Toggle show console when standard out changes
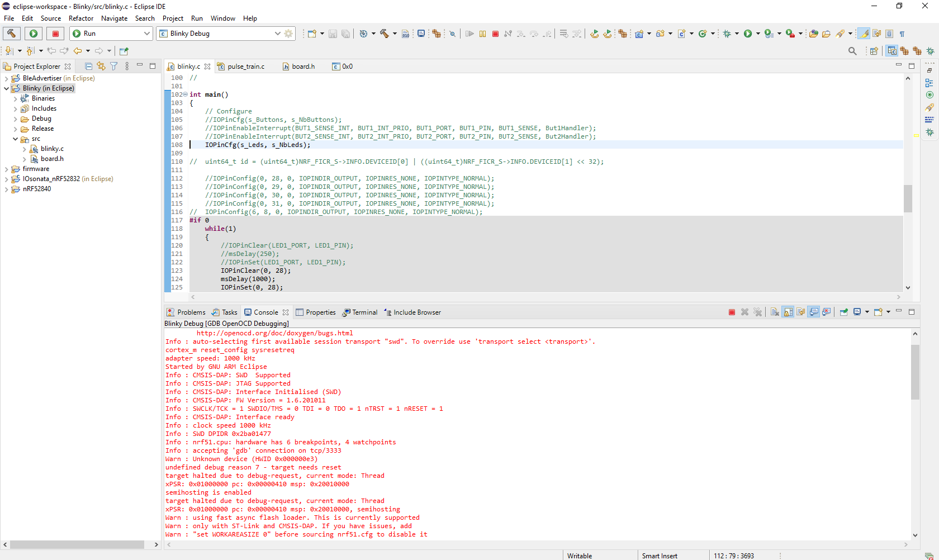The width and height of the screenshot is (939, 560). point(814,312)
